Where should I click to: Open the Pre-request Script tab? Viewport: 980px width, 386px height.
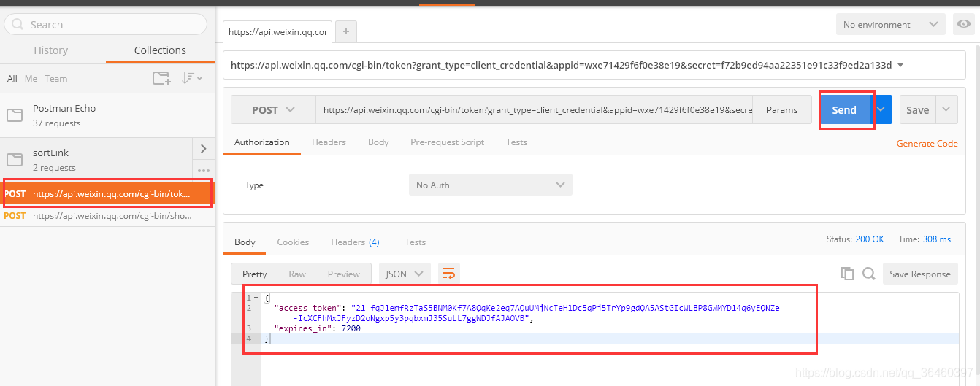tap(447, 142)
